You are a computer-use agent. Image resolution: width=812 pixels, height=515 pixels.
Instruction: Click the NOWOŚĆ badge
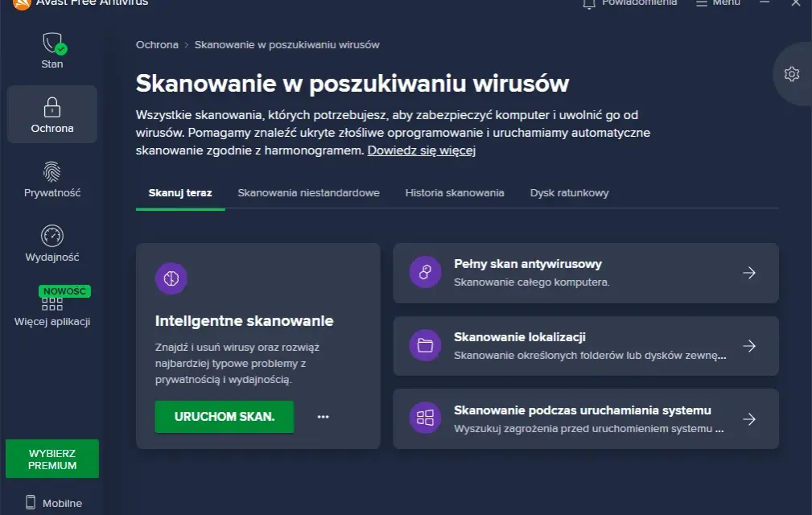point(64,290)
